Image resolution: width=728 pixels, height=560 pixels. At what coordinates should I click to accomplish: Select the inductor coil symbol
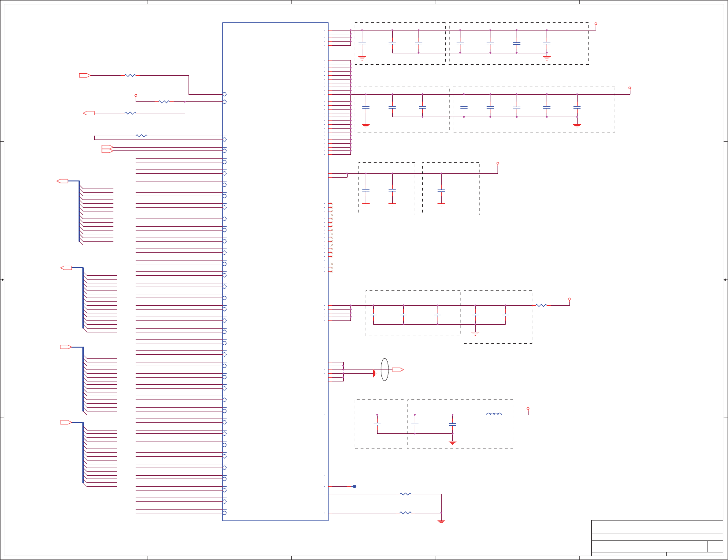[494, 414]
